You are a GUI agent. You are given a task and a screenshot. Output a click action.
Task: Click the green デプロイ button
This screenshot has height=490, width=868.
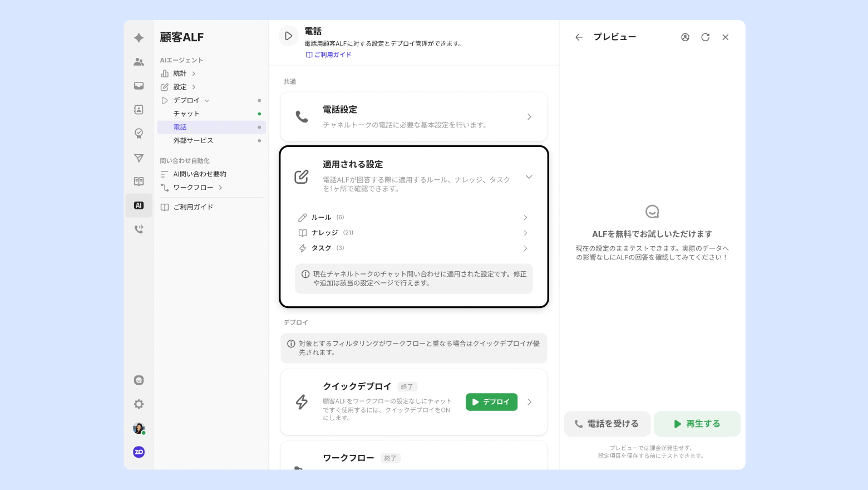pyautogui.click(x=491, y=402)
